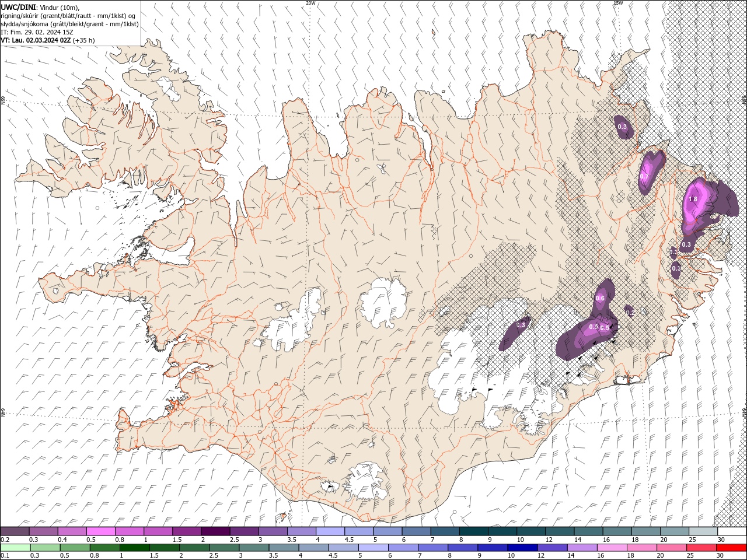Pick the 14–16 teal-gray snow scale swatch
This screenshot has height=560, width=747.
point(589,531)
